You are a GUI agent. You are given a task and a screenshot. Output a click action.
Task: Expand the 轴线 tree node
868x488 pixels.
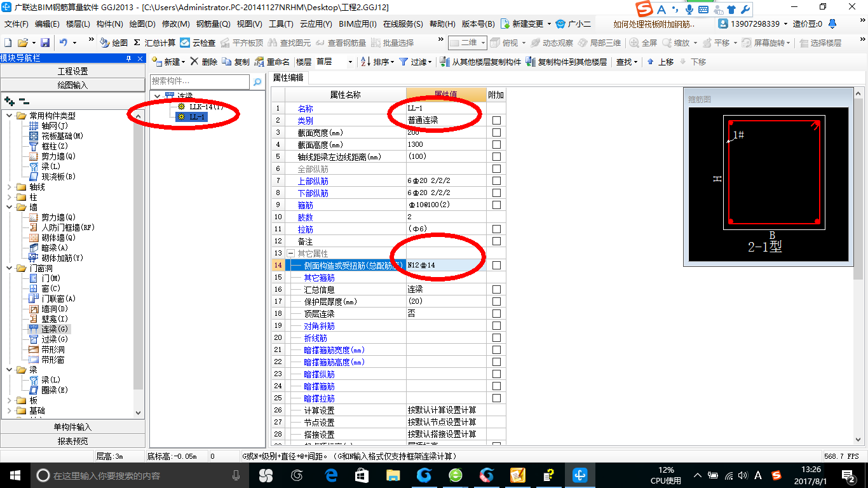point(10,187)
